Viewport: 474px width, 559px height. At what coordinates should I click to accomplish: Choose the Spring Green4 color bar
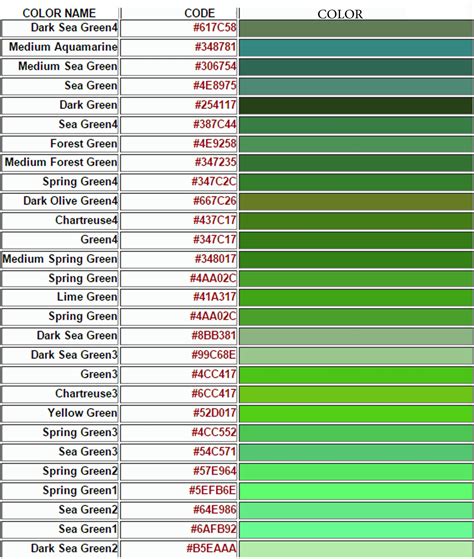[356, 183]
